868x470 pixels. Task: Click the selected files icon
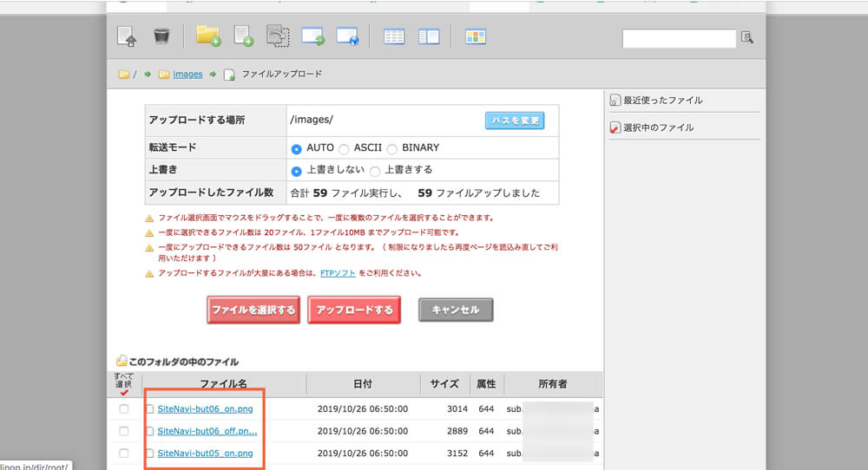pyautogui.click(x=615, y=127)
